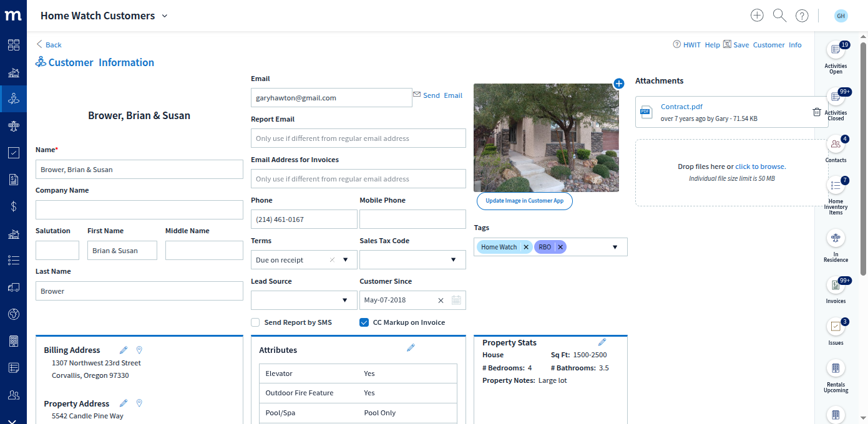Viewport: 868px width, 424px height.
Task: Open the Lead Source dropdown
Action: 345,300
